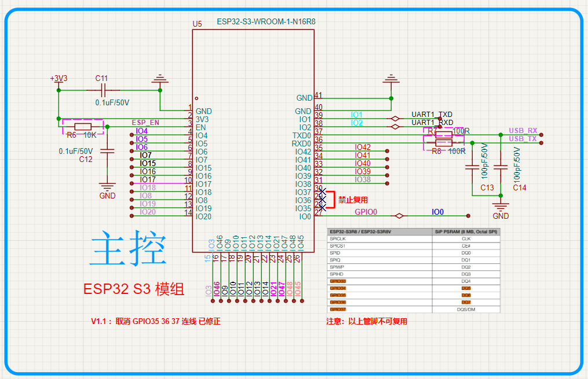The width and height of the screenshot is (588, 379).
Task: Select the USB_TX net label
Action: coord(523,139)
